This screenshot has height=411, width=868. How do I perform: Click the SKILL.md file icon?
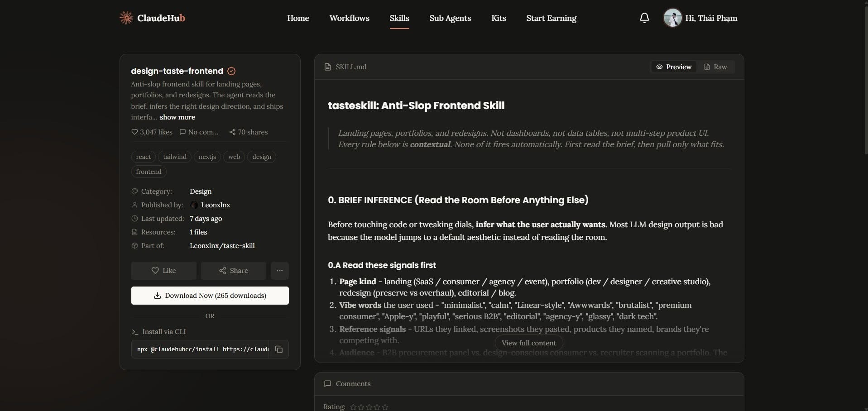pyautogui.click(x=328, y=67)
